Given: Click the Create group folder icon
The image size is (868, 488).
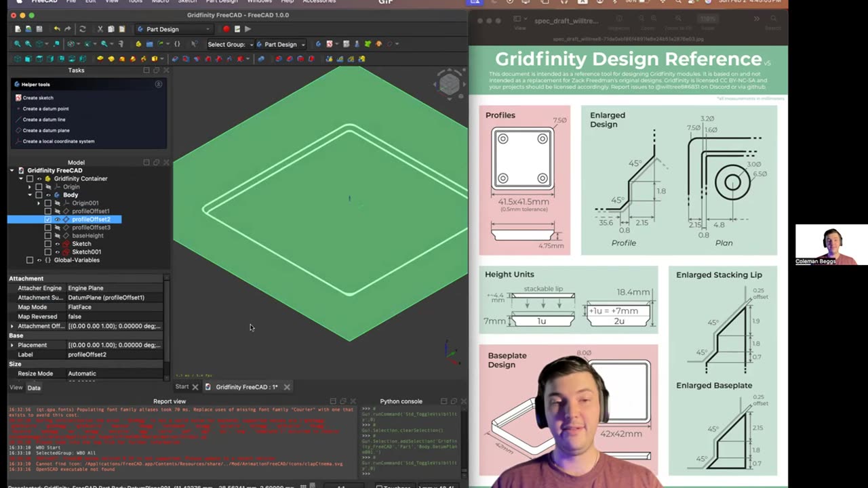Looking at the screenshot, I should pyautogui.click(x=149, y=44).
